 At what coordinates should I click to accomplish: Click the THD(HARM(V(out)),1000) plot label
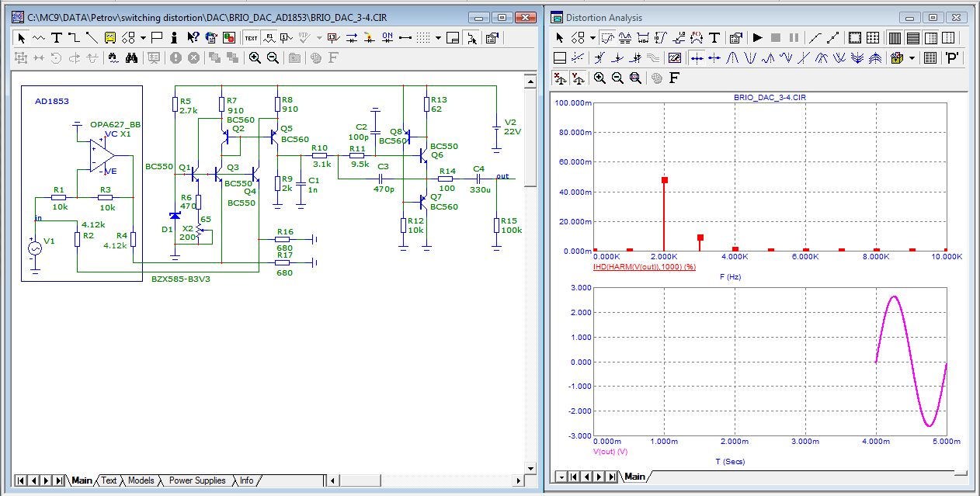tap(644, 266)
